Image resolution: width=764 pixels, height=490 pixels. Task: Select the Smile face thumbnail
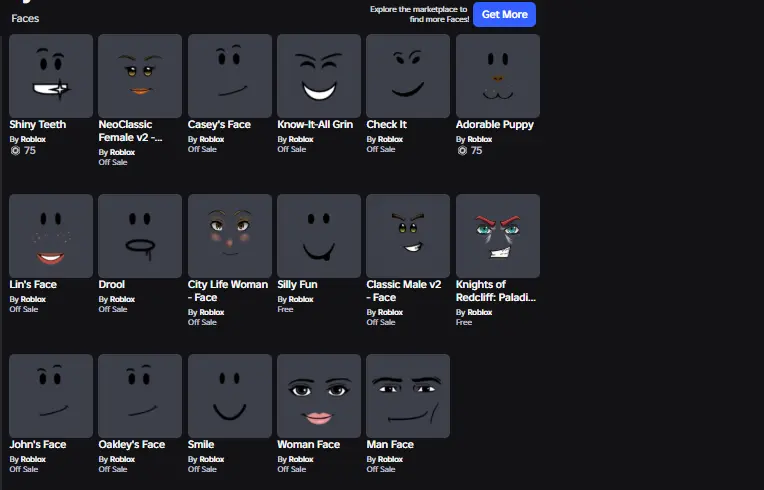(230, 396)
